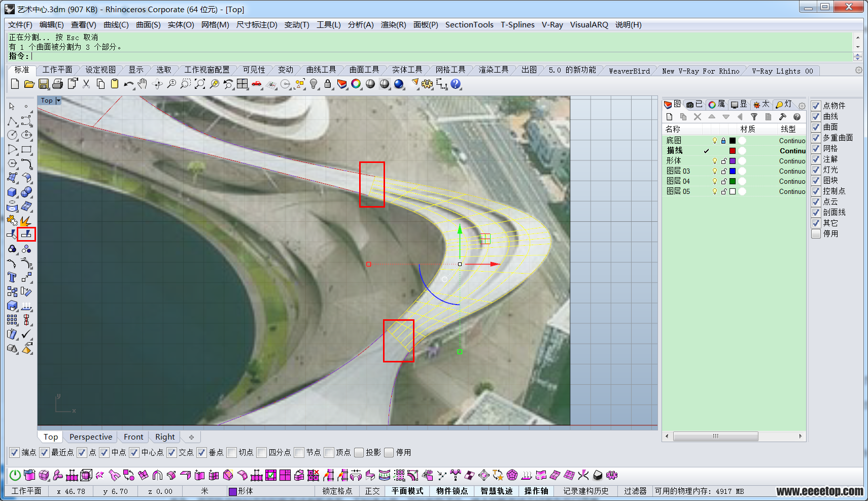The image size is (868, 501).
Task: Enable the 切点 osnap checkbox
Action: pos(232,452)
